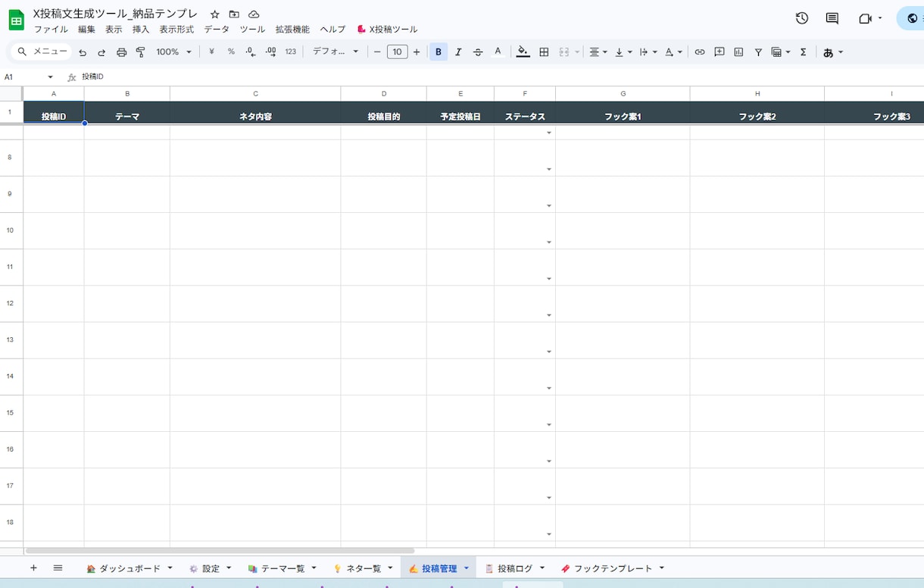Click the merge cells icon
Viewport: 924px width, 588px height.
click(563, 52)
